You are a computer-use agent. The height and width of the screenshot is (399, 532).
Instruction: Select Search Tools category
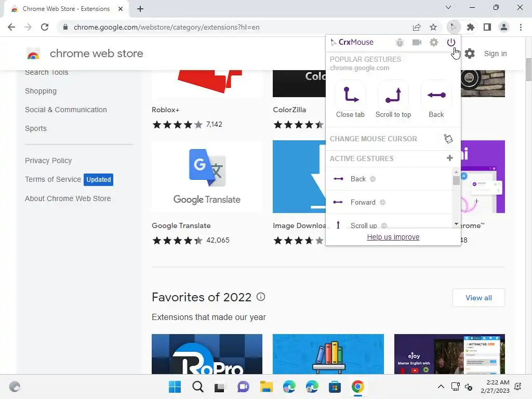point(46,73)
